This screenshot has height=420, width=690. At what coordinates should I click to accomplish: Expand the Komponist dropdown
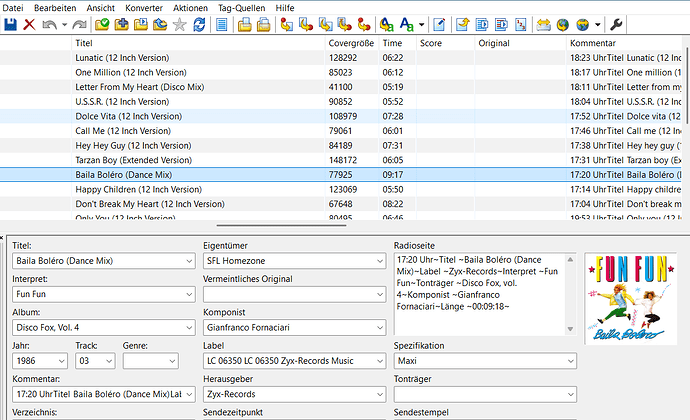[x=380, y=328]
